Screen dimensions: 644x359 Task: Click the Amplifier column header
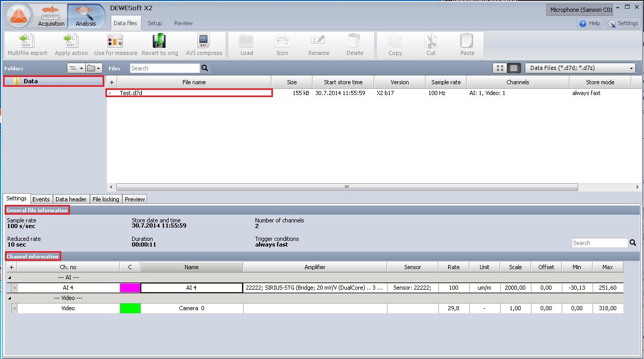315,267
